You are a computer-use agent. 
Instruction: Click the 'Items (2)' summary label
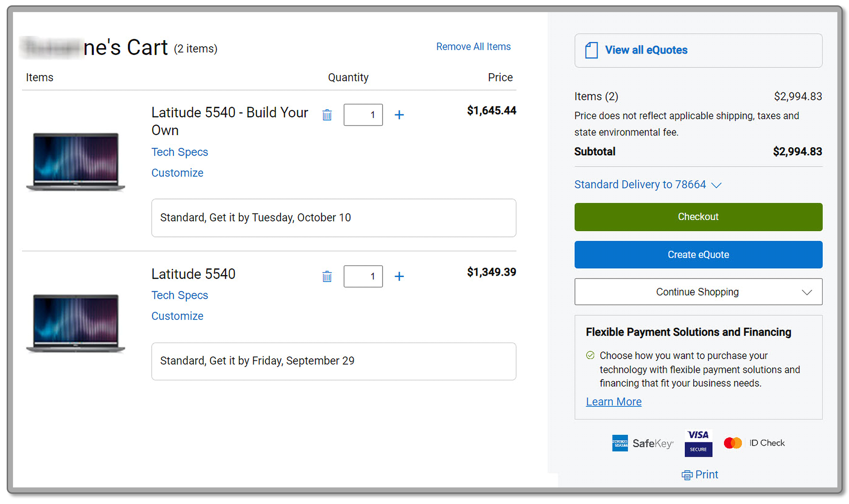click(x=596, y=96)
